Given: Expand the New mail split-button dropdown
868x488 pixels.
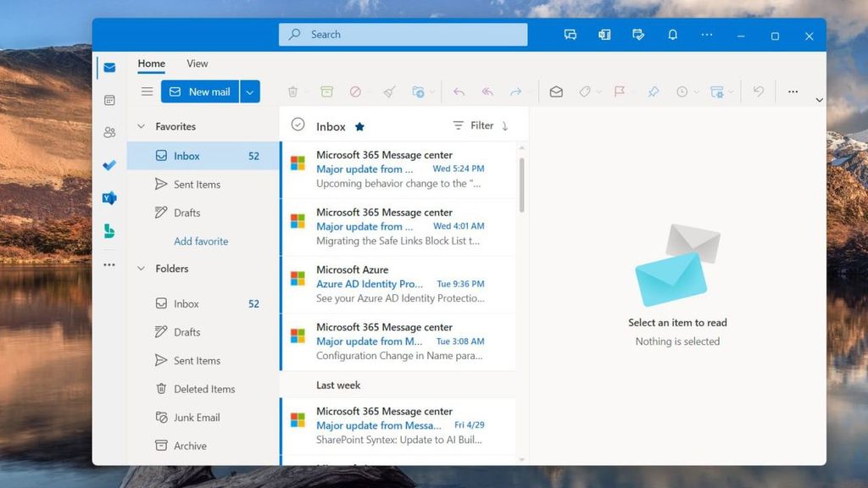Looking at the screenshot, I should [x=250, y=91].
